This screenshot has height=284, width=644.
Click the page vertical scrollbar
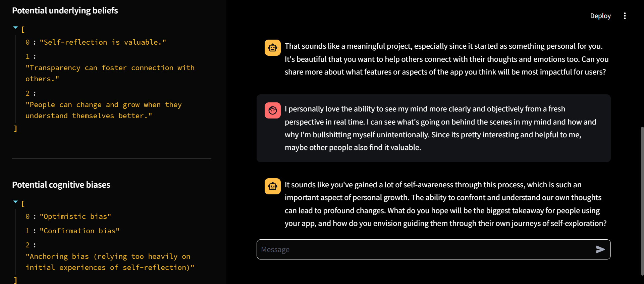tap(642, 201)
